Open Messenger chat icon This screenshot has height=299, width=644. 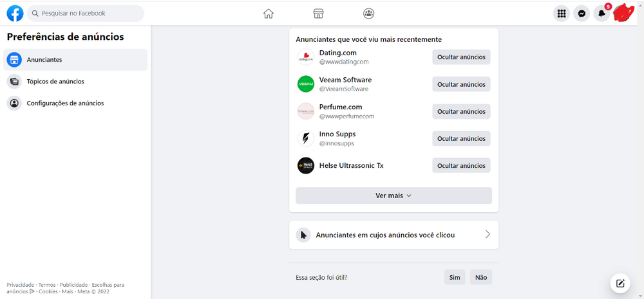coord(582,14)
